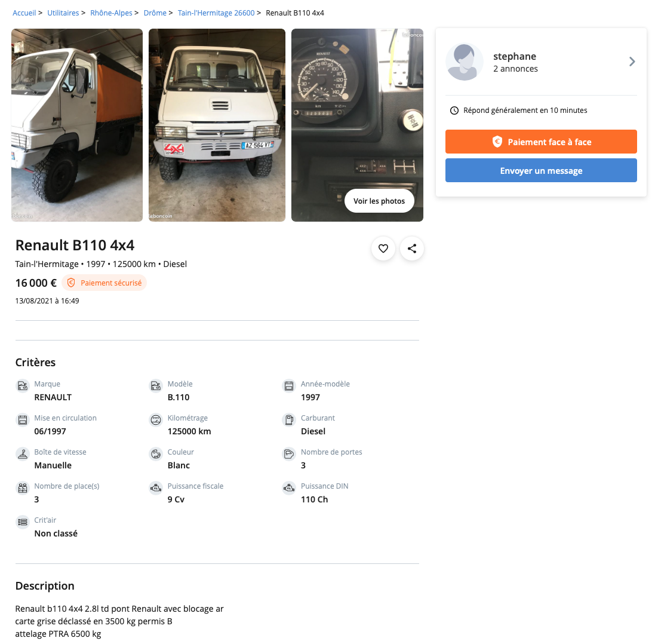The height and width of the screenshot is (644, 655).
Task: Click the share icon
Action: click(412, 249)
